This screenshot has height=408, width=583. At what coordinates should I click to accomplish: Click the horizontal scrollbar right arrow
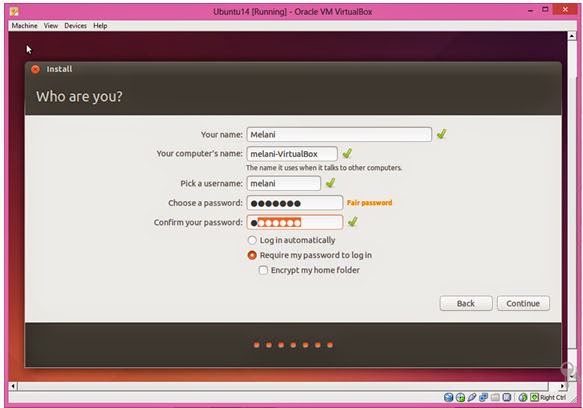click(x=563, y=386)
